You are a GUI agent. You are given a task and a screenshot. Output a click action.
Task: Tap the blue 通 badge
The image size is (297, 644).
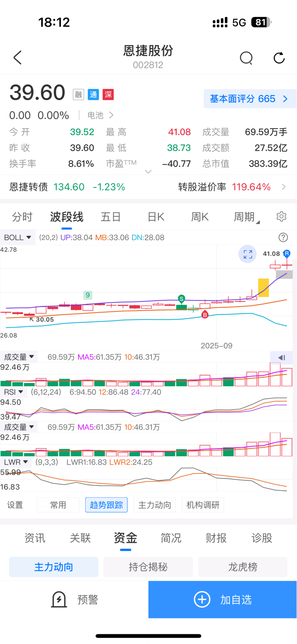click(x=93, y=94)
